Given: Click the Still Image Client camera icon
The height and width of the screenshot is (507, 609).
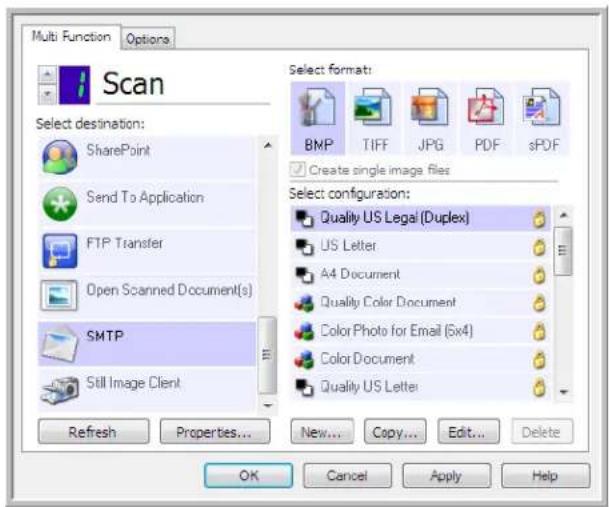Looking at the screenshot, I should 60,390.
